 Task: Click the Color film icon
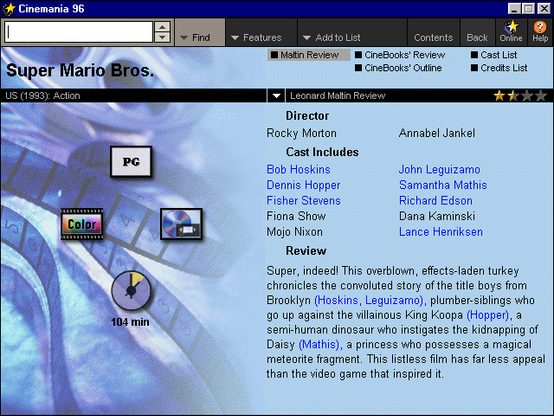(82, 224)
